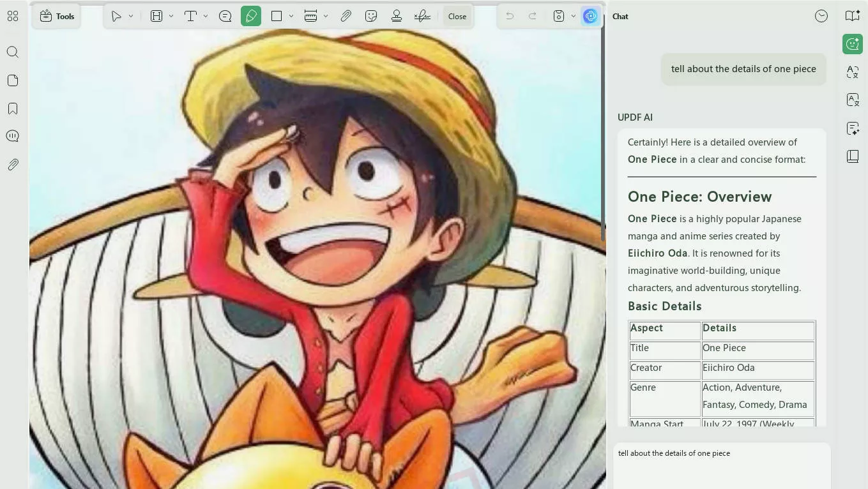Open the AI summarize notes icon

(x=853, y=128)
